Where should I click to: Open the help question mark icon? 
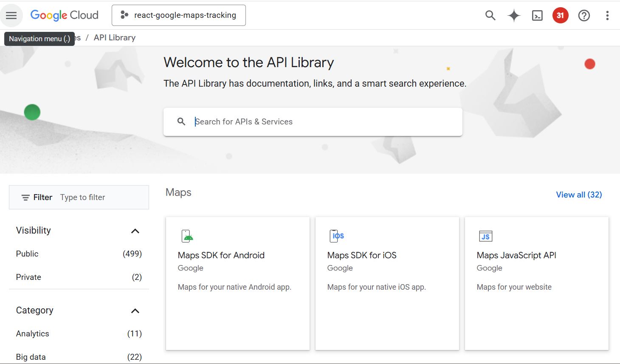584,16
